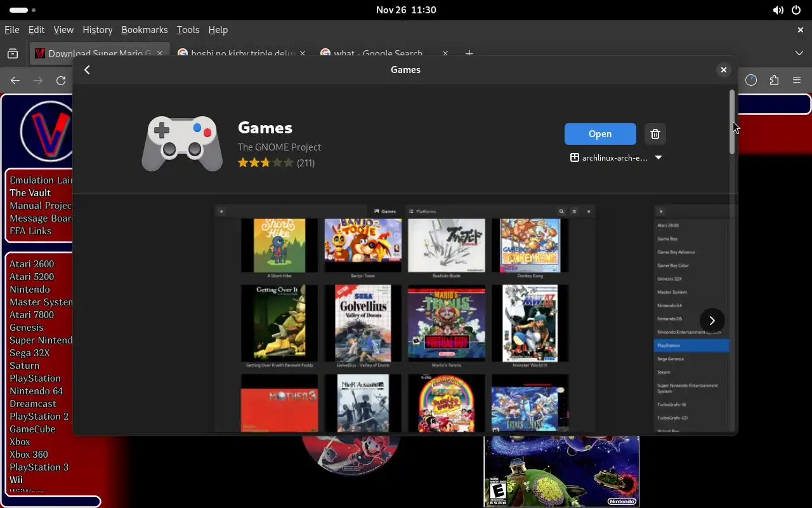Image resolution: width=812 pixels, height=508 pixels.
Task: Open the GameCube link
Action: click(32, 429)
